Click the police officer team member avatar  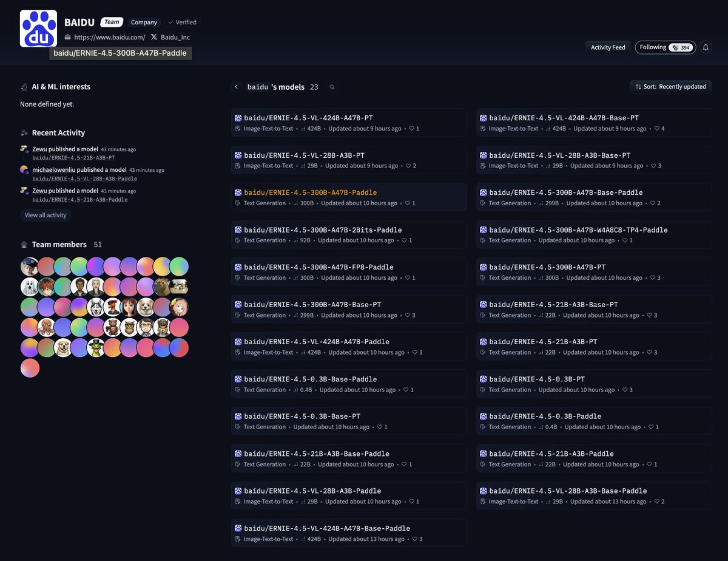click(30, 267)
